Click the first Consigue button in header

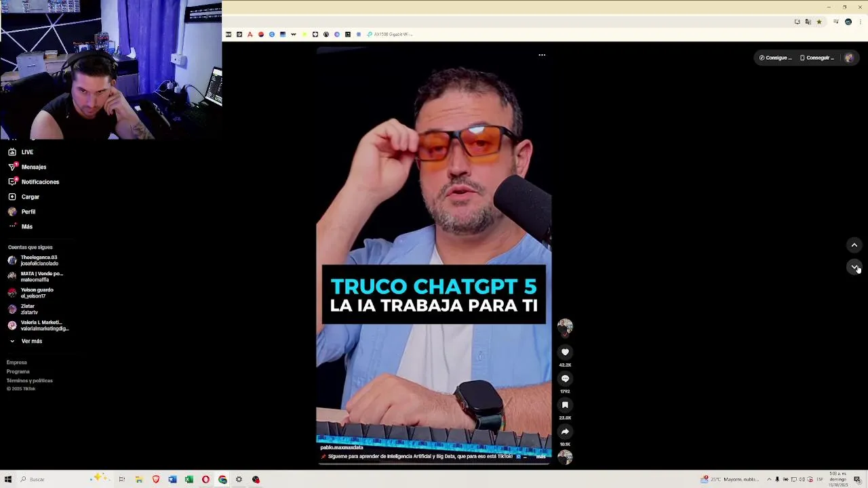click(775, 58)
